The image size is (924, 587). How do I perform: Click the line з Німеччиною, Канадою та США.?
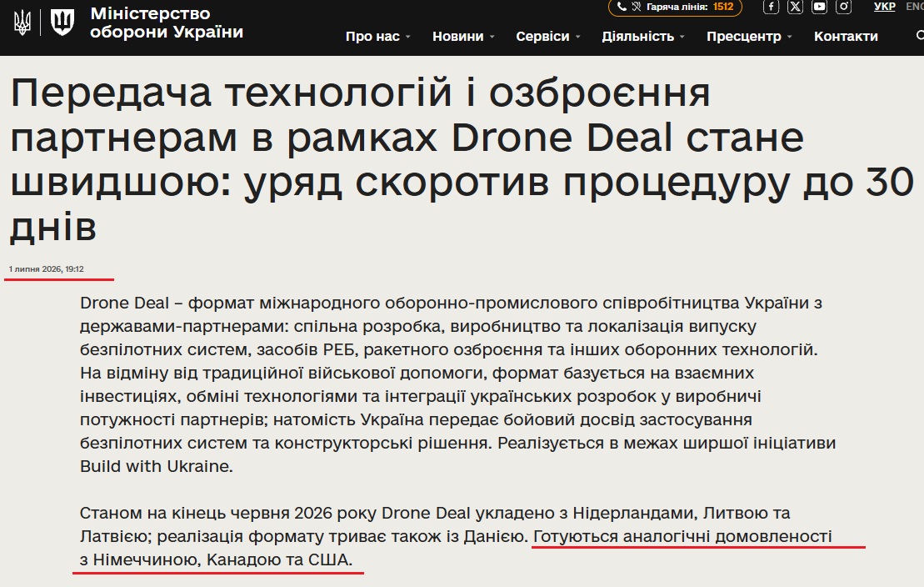[x=216, y=559]
